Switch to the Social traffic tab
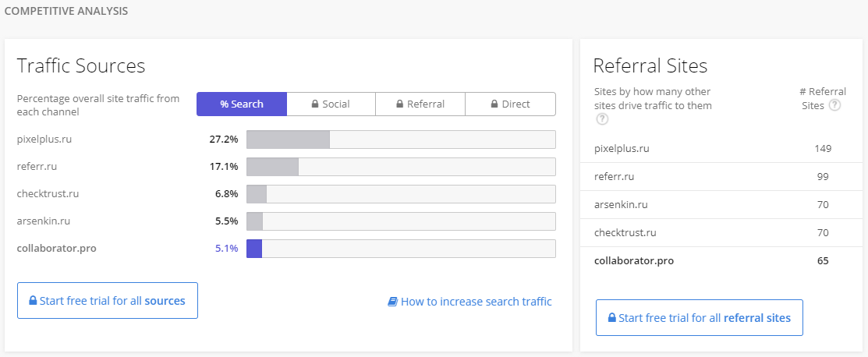The image size is (868, 357). tap(331, 104)
